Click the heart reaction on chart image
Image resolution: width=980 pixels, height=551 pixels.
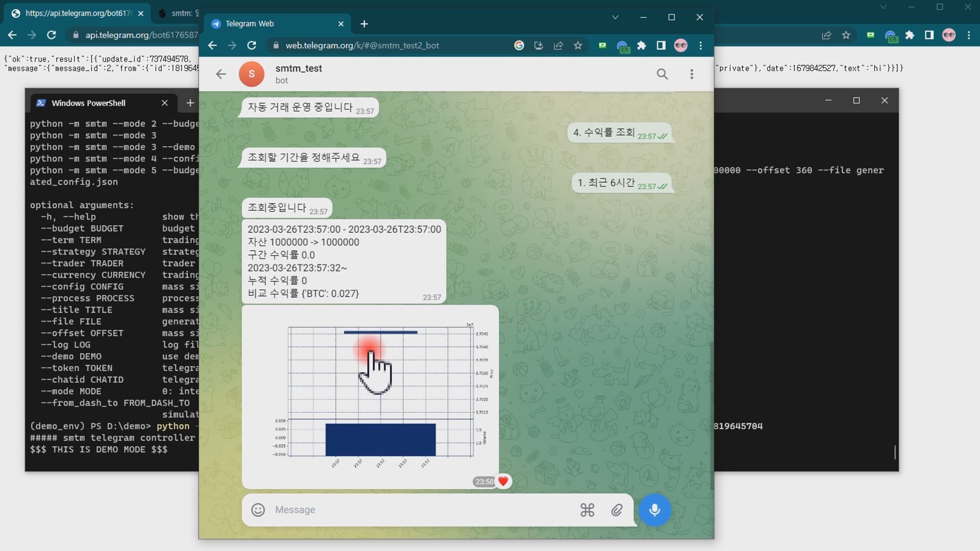point(503,481)
